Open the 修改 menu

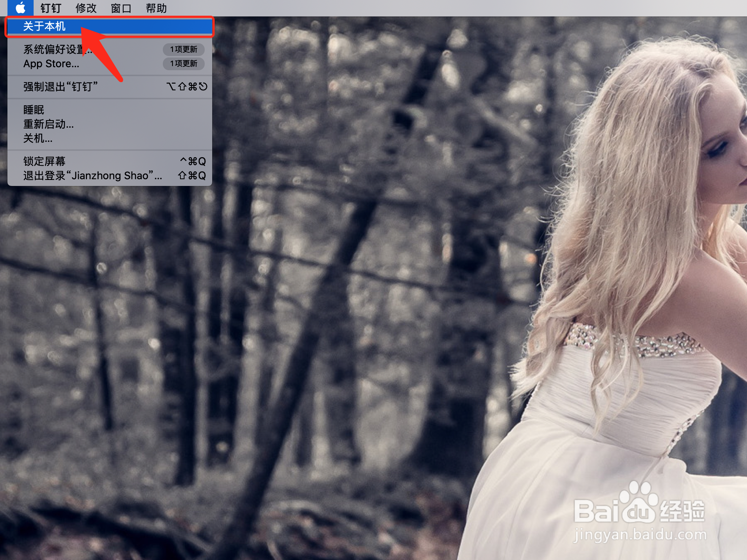(x=86, y=8)
